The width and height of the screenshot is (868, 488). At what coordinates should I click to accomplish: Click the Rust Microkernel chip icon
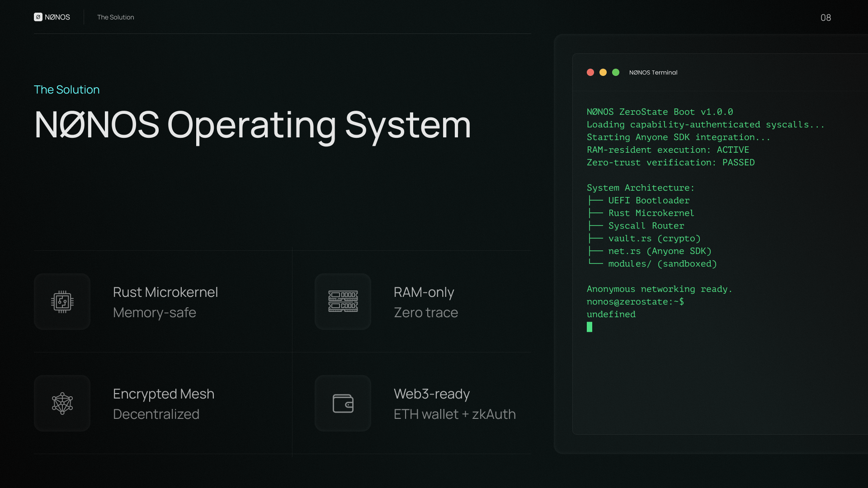pyautogui.click(x=62, y=302)
